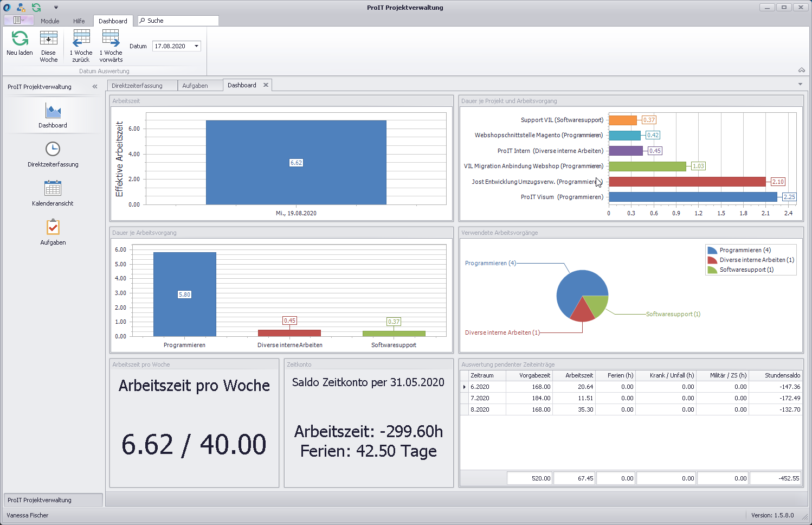Go back with 1 Woche zurück
The height and width of the screenshot is (525, 812).
coord(81,39)
